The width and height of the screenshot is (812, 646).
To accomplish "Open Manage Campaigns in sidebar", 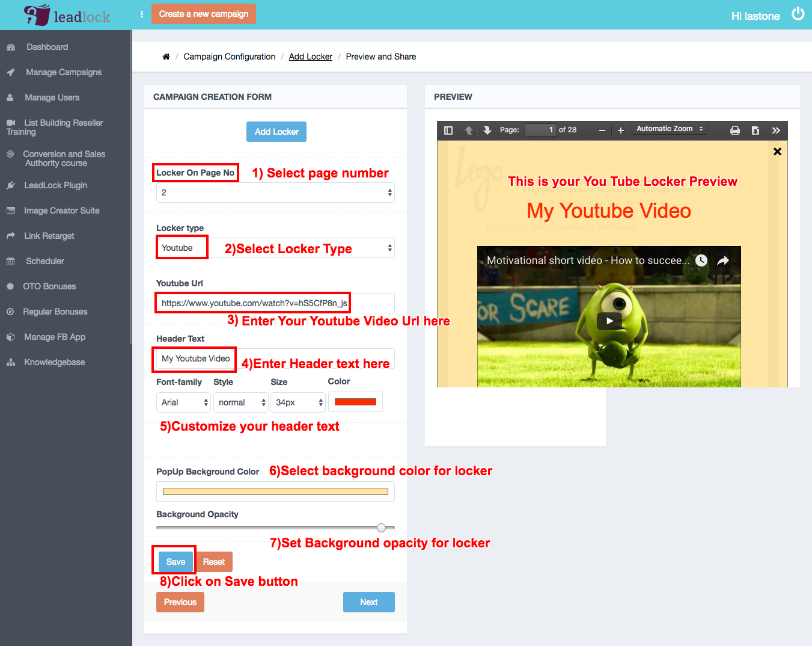I will [x=64, y=72].
